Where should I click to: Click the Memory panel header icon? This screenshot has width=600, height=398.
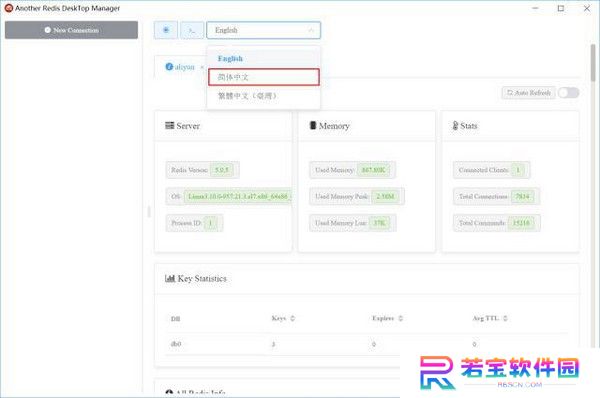pyautogui.click(x=313, y=126)
